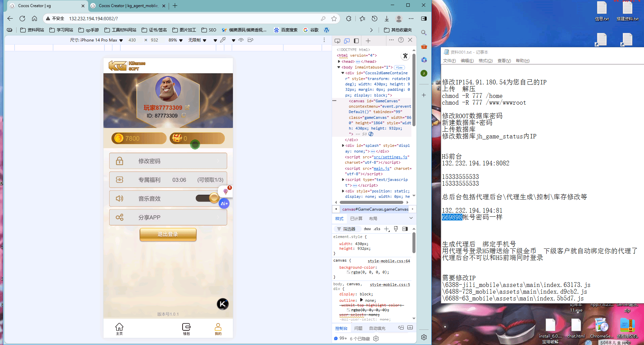
Task: Reload the current page
Action: [x=22, y=19]
